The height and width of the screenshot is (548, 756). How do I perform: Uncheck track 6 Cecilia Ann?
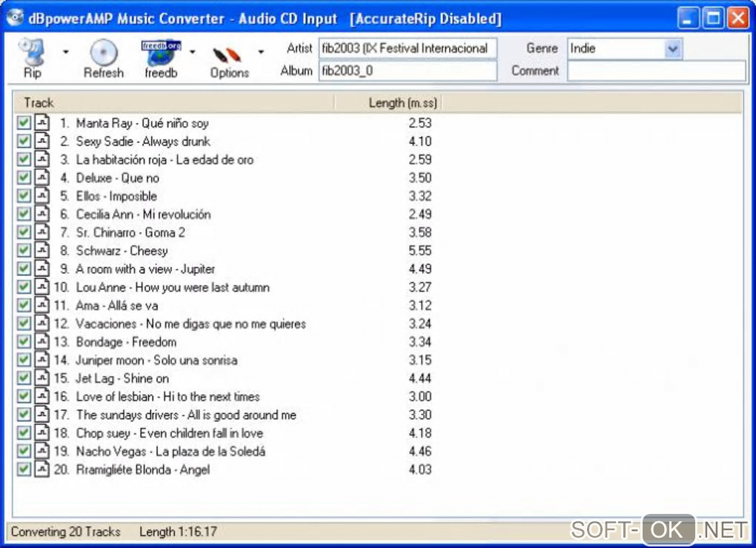[24, 214]
